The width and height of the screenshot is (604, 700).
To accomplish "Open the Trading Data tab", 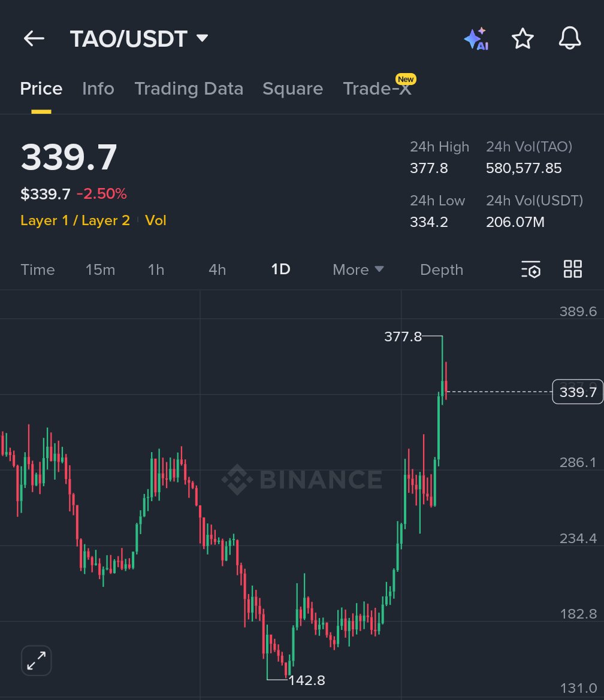I will [189, 89].
